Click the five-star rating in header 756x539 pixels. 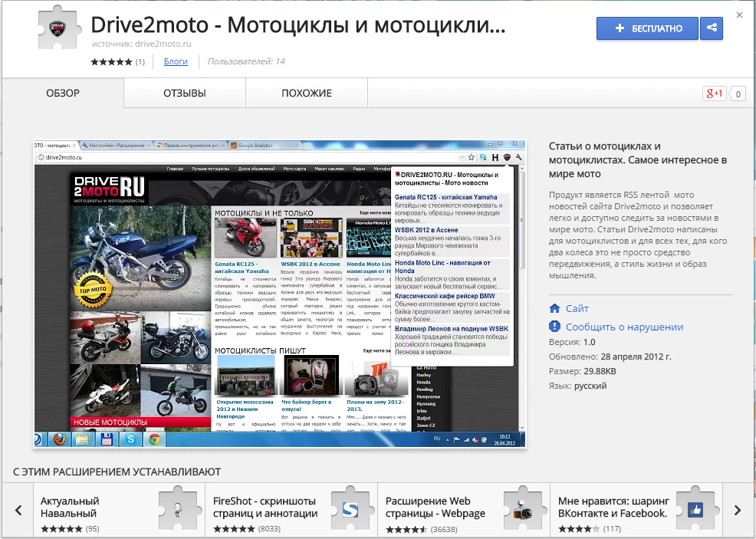coord(111,61)
